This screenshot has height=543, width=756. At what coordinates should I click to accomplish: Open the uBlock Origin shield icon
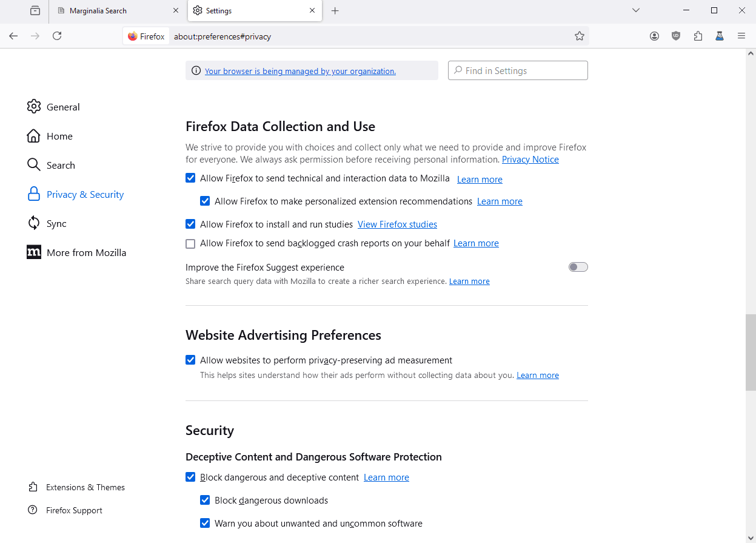click(x=676, y=36)
